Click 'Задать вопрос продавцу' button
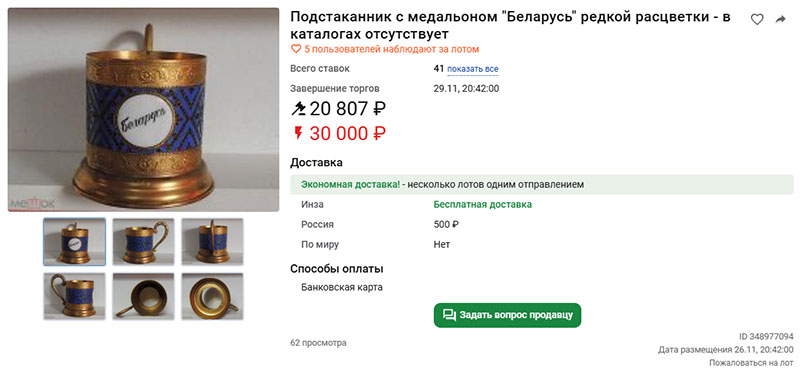 pyautogui.click(x=507, y=315)
